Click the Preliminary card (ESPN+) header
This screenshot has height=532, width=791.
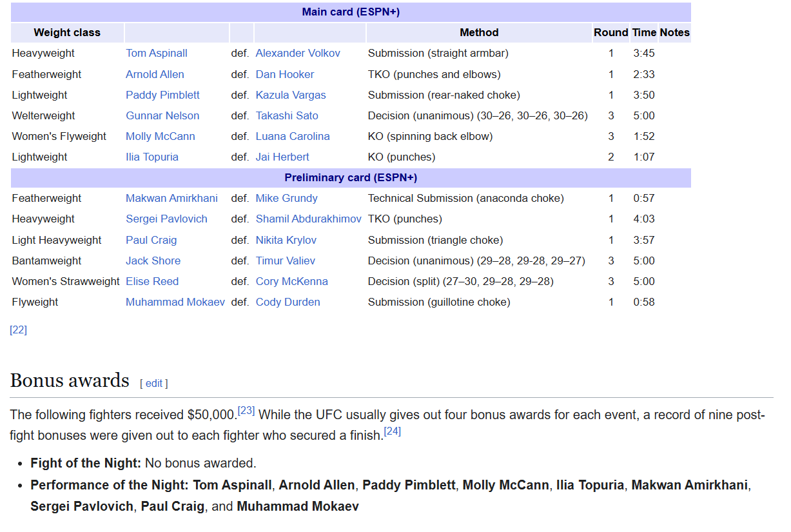click(x=351, y=177)
